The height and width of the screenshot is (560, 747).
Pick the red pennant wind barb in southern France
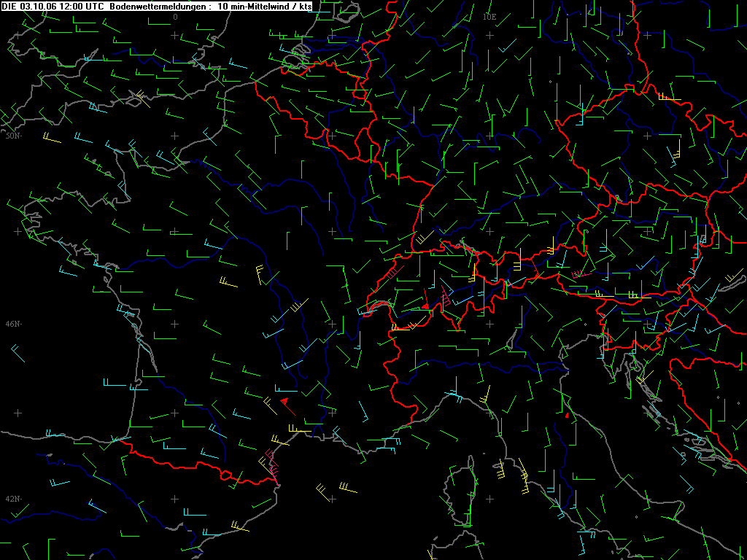[x=287, y=406]
